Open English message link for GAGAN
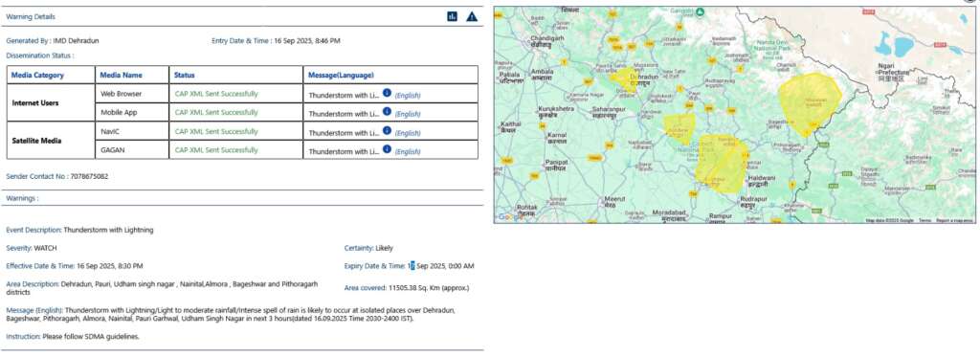 [x=408, y=152]
